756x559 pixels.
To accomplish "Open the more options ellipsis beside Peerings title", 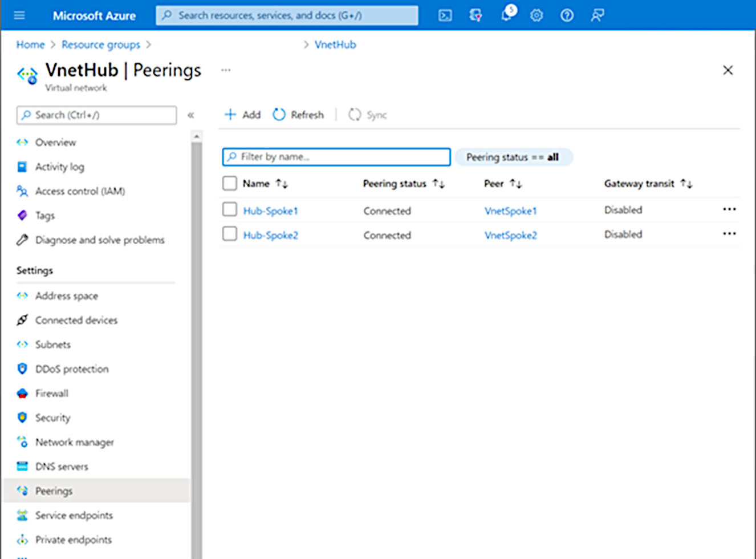I will pyautogui.click(x=226, y=70).
